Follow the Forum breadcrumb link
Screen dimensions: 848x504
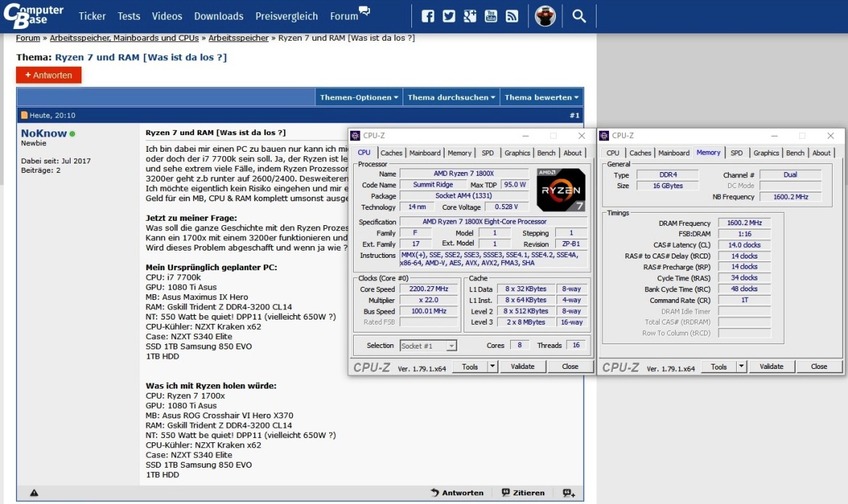point(28,38)
